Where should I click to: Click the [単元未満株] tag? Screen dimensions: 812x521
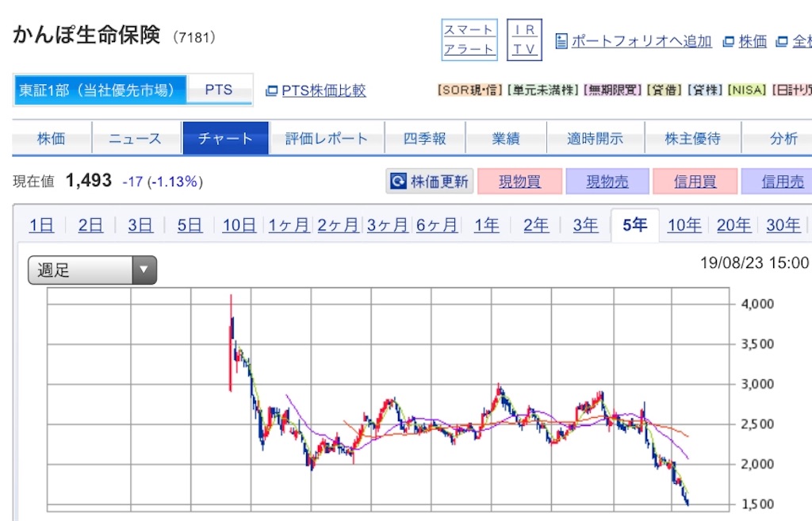[542, 90]
